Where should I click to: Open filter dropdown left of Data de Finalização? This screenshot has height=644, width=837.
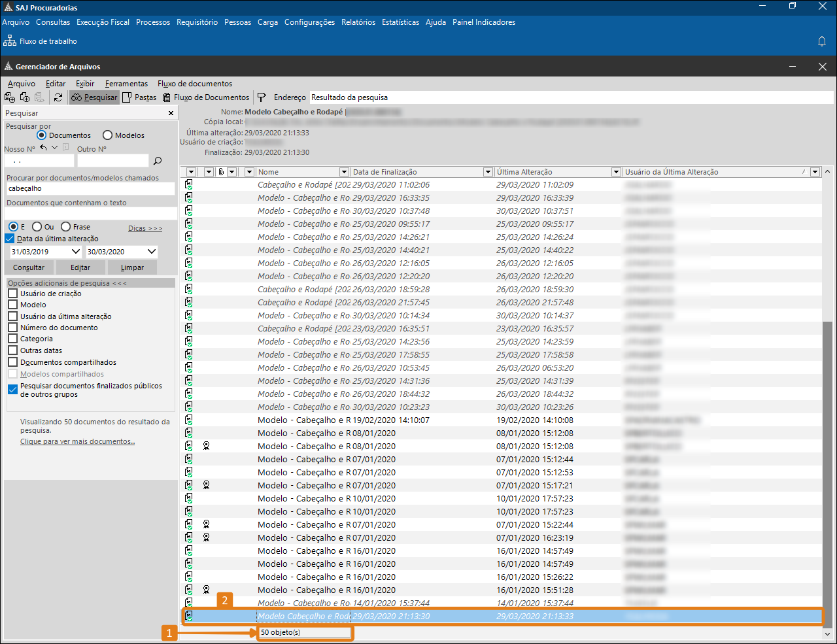[345, 172]
